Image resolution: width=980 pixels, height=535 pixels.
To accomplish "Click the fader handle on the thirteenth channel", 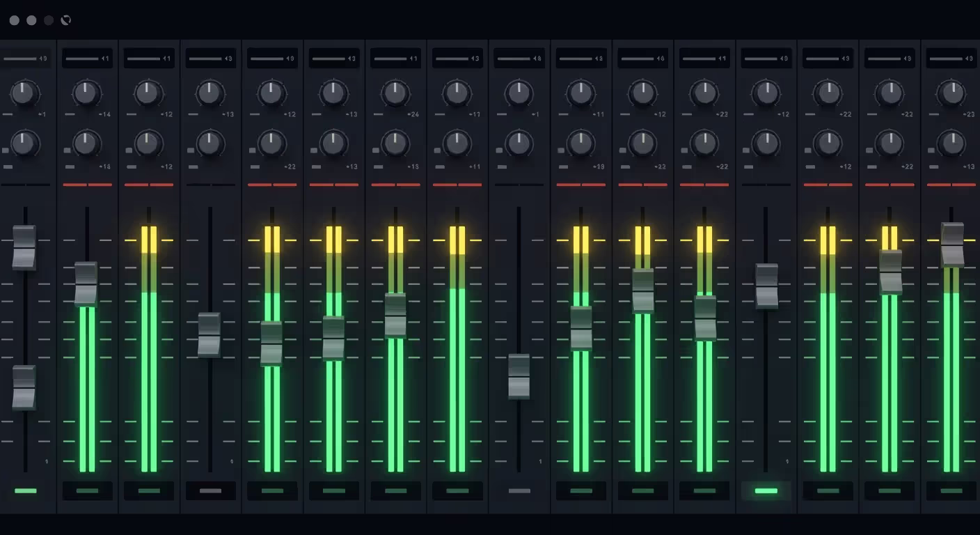I will point(766,286).
